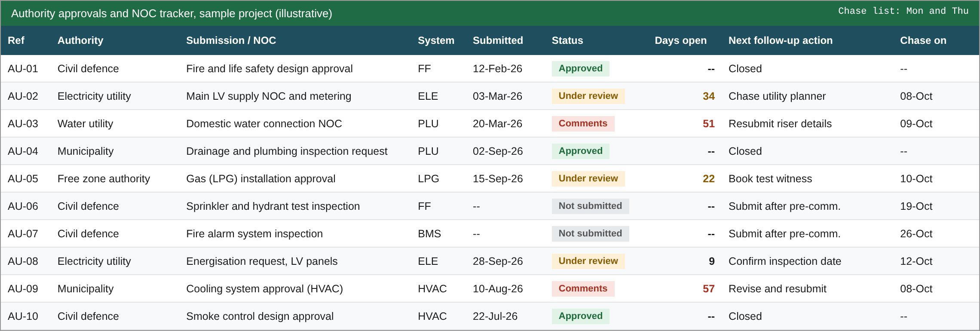Click days open value 22
The image size is (980, 331).
(708, 179)
